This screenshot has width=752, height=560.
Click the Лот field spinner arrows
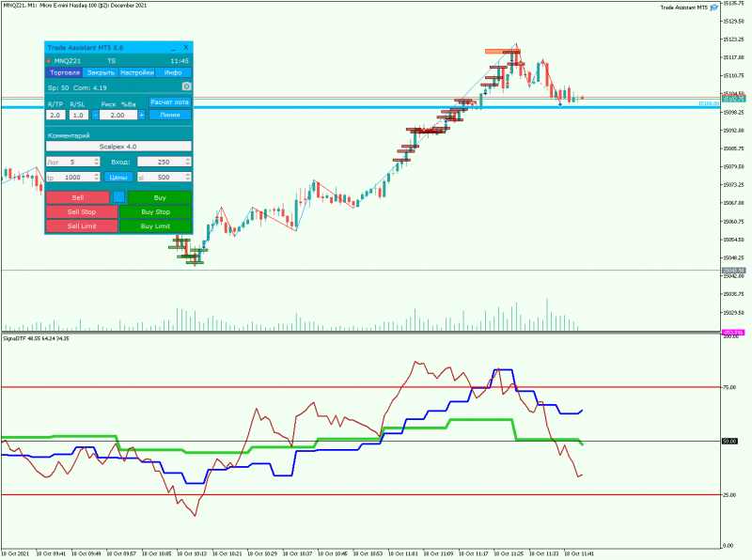pos(97,162)
